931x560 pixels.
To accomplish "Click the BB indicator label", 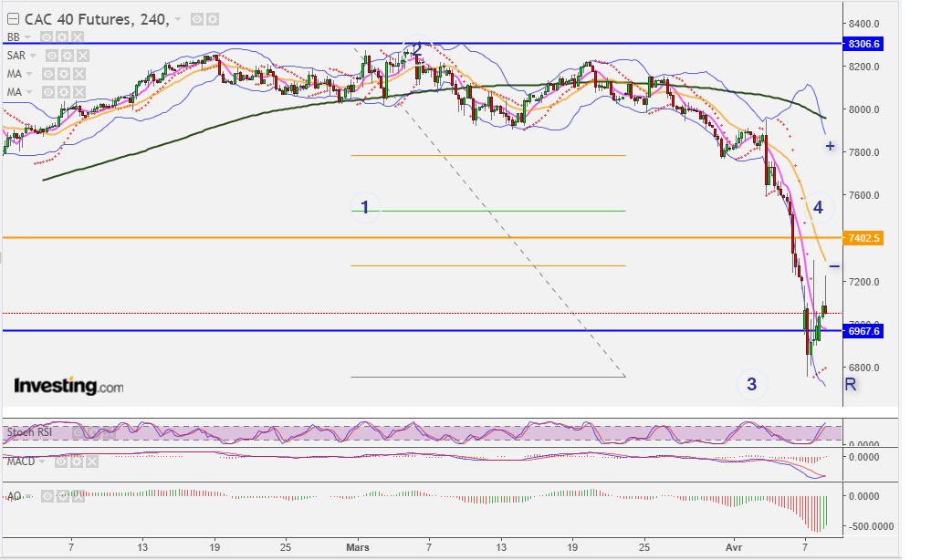I will pyautogui.click(x=14, y=37).
